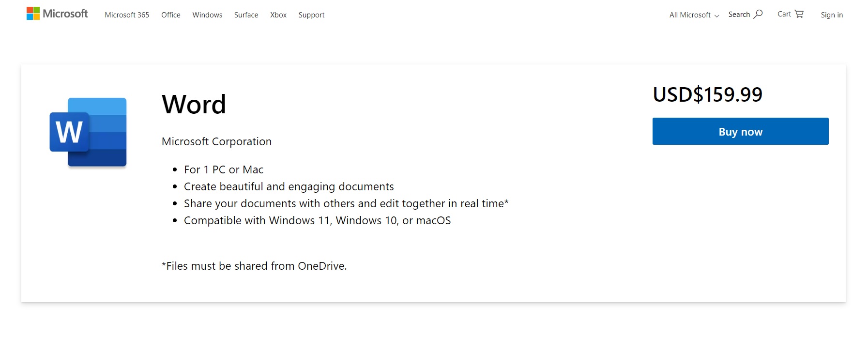Screen dimensions: 868x353
Task: Click the Sign in link
Action: pyautogui.click(x=832, y=15)
